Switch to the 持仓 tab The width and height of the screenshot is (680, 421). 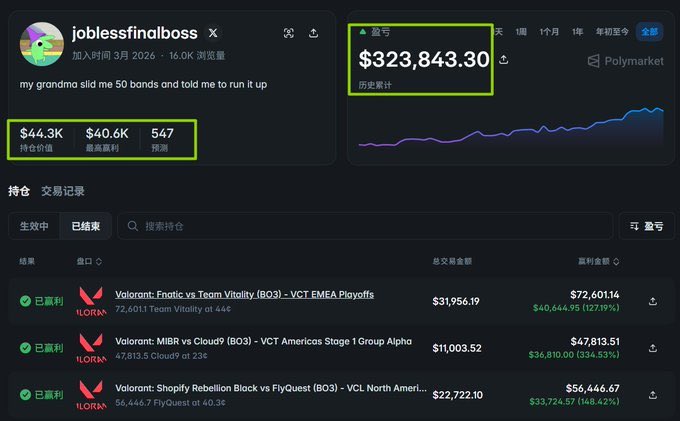click(x=19, y=191)
